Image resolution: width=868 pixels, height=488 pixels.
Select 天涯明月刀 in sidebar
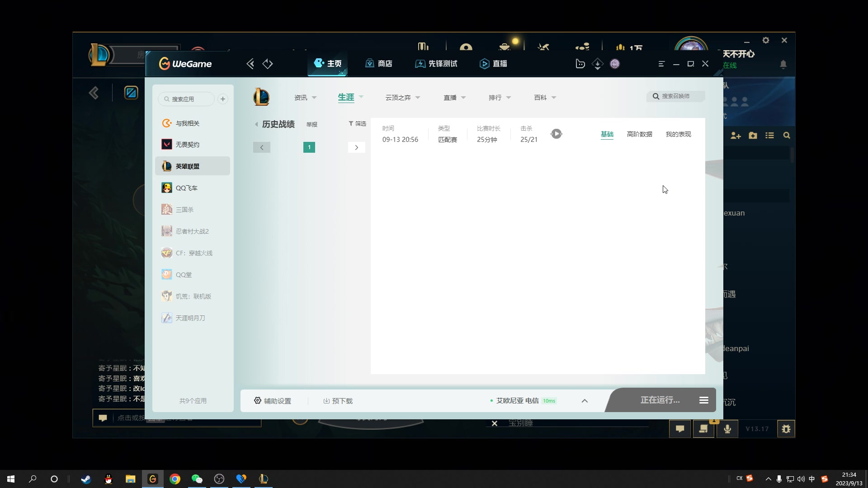pyautogui.click(x=193, y=318)
